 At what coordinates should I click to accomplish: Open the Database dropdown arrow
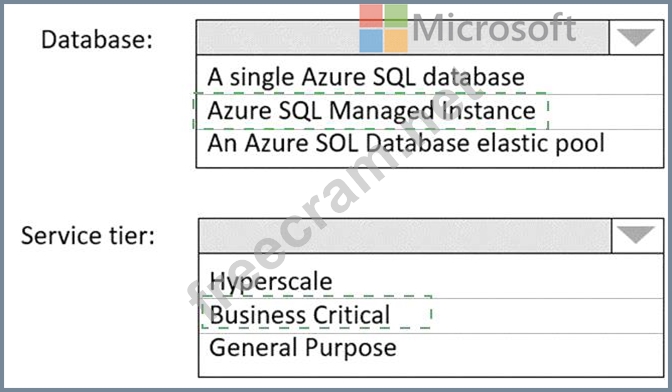636,37
